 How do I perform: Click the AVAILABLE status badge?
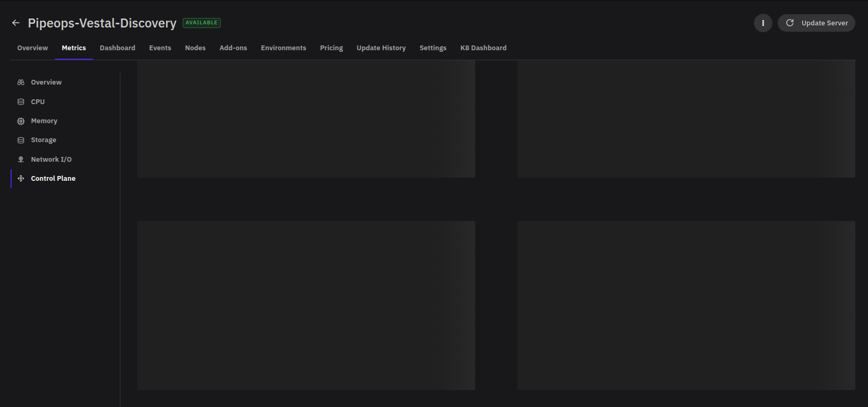tap(202, 23)
